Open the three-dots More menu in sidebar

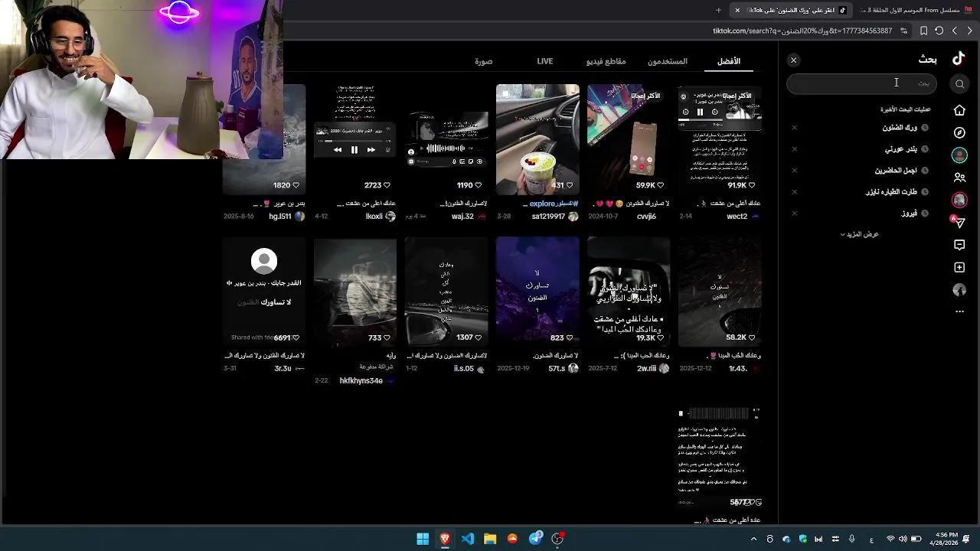click(959, 311)
